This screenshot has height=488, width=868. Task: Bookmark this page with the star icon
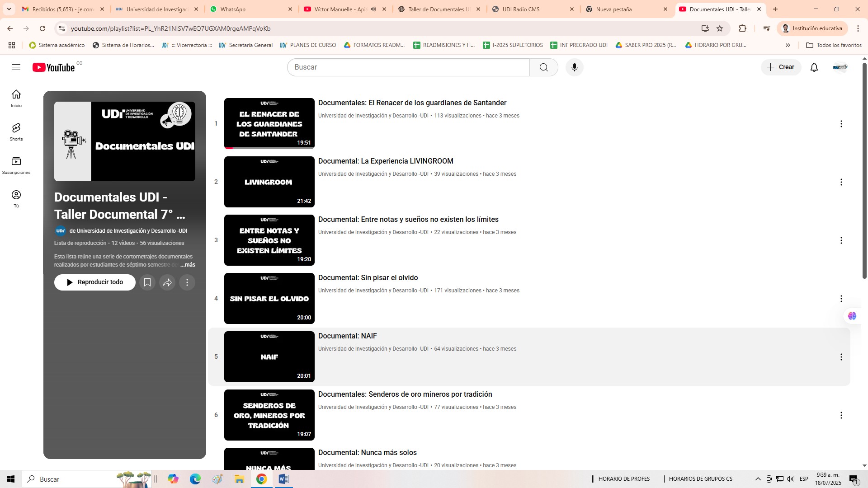720,28
